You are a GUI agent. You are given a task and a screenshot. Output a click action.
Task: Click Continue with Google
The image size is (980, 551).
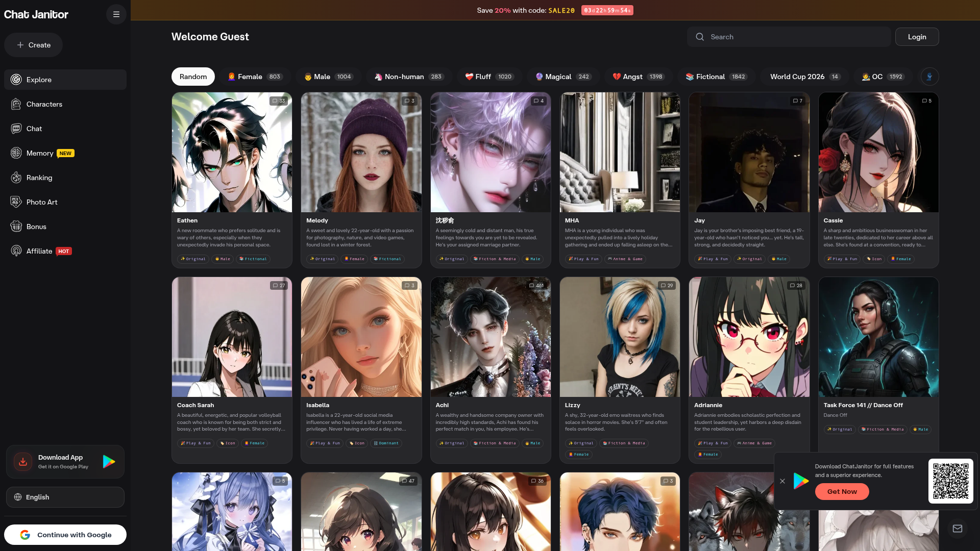[65, 535]
